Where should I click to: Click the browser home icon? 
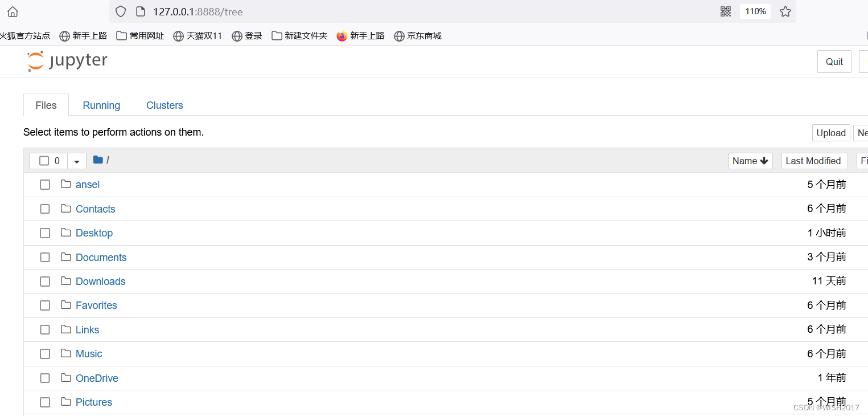pyautogui.click(x=13, y=11)
